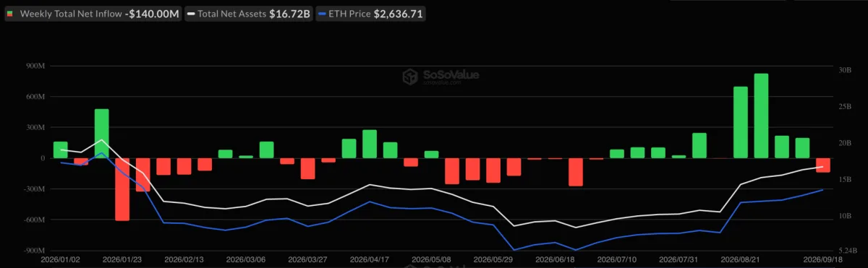
Task: Click the 600M left axis label
Action: tap(35, 97)
